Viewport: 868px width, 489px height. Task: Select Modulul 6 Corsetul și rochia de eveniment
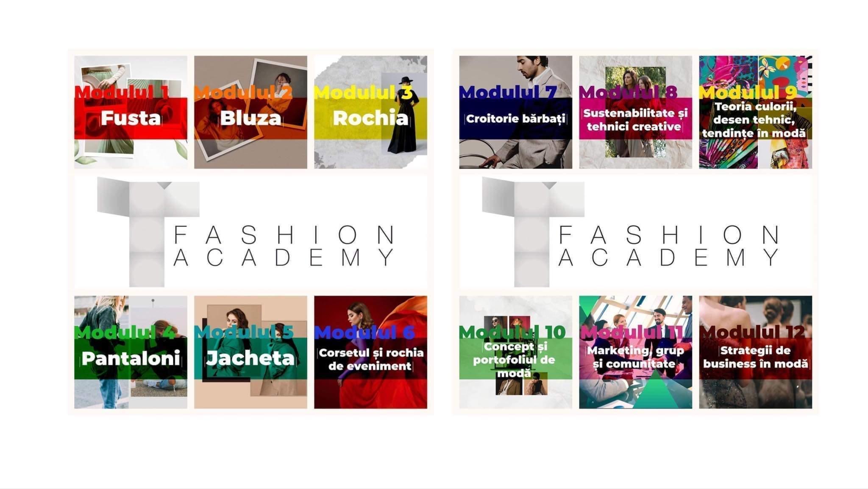[370, 352]
